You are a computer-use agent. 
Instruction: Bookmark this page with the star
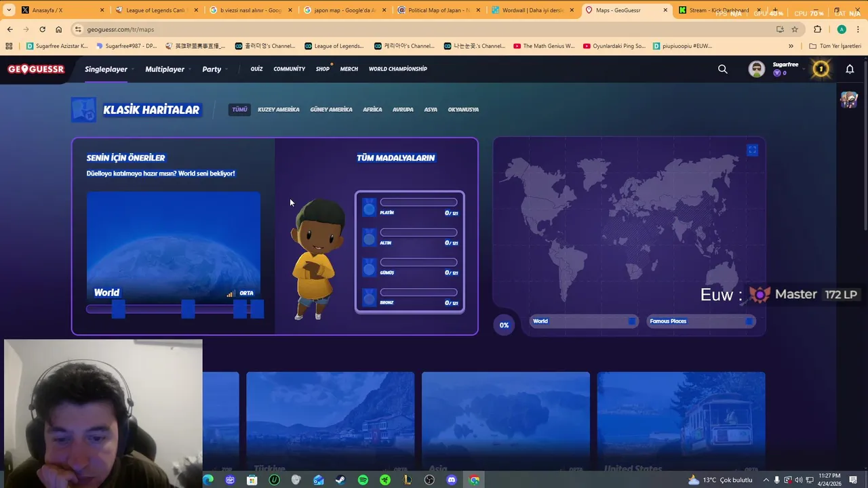tap(795, 29)
